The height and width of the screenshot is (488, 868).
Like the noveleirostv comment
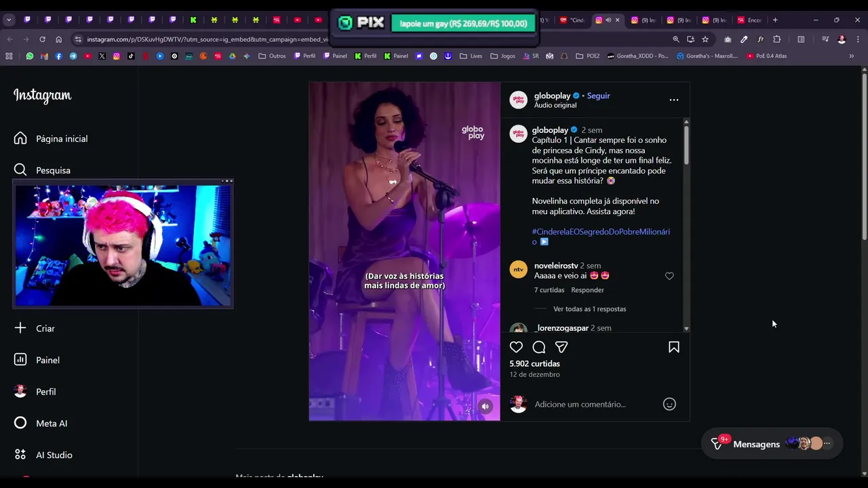click(669, 276)
